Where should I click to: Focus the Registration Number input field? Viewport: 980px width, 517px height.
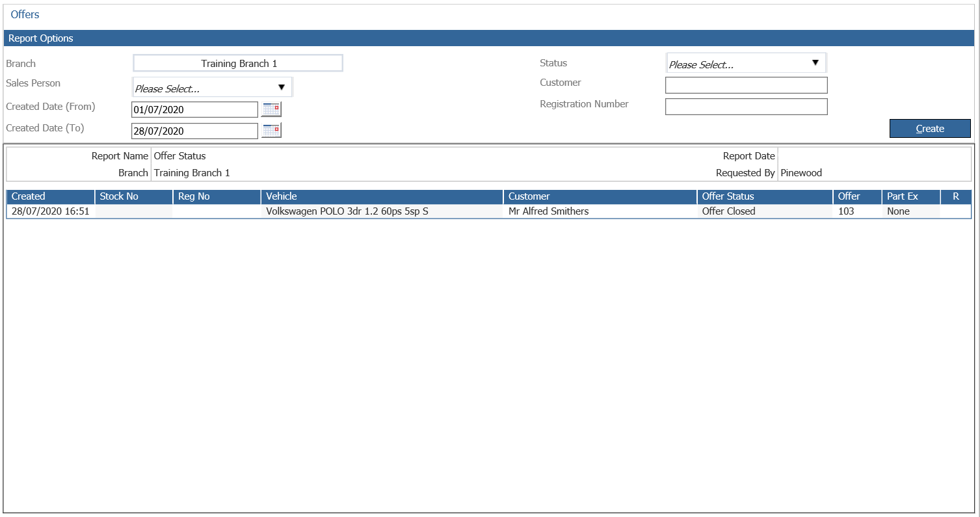click(746, 107)
